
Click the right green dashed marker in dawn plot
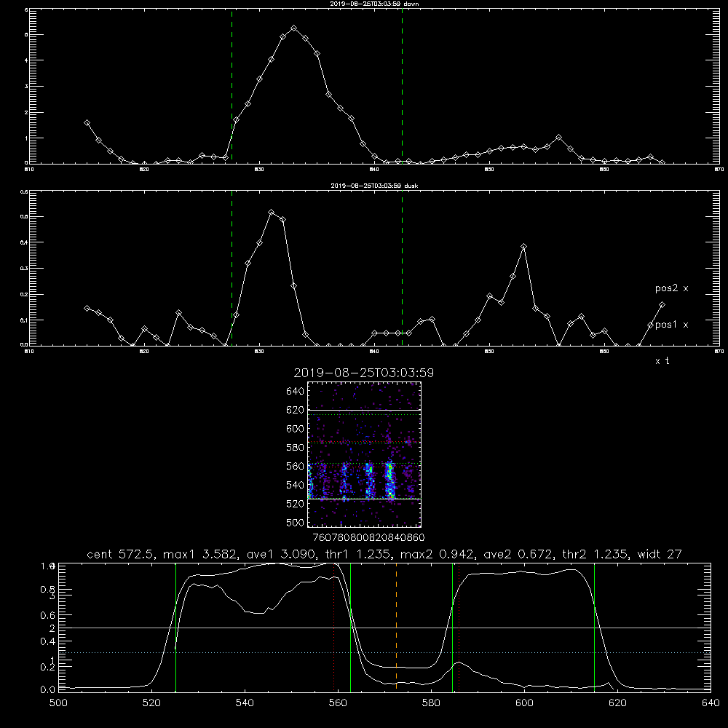click(402, 86)
